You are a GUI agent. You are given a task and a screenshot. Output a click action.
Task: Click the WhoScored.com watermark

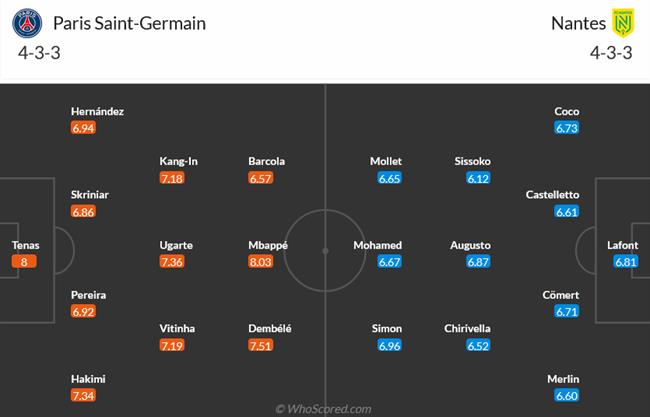(324, 408)
